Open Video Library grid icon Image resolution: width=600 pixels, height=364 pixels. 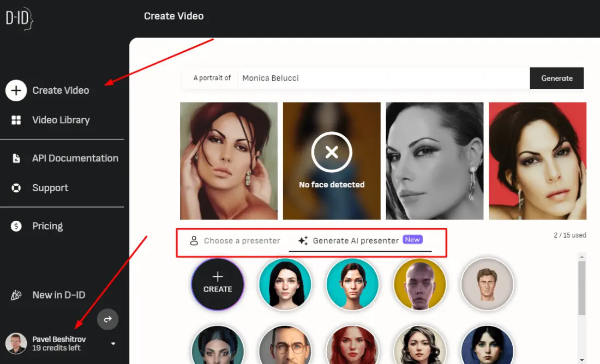pos(16,120)
